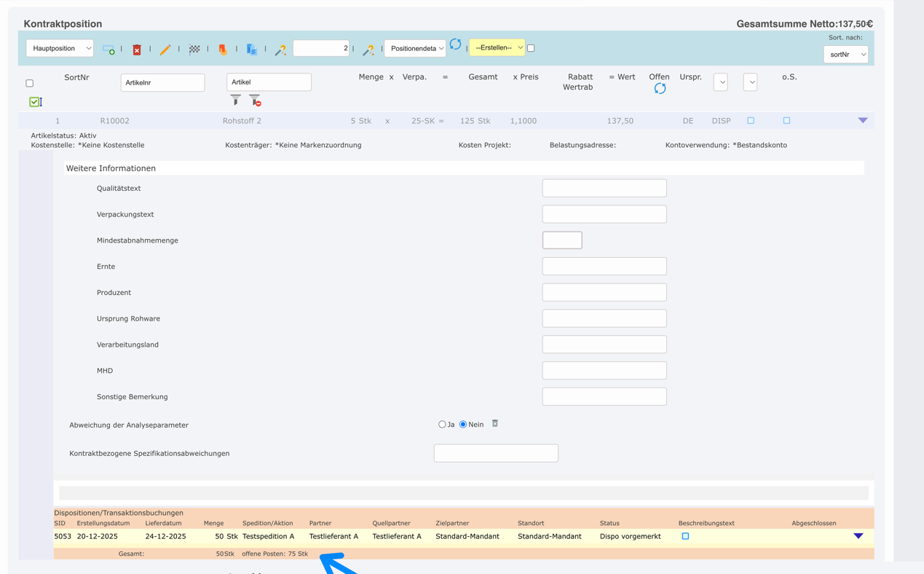Click the green checkmark sort icon below SortNr
Viewport: 924px width, 574px height.
tap(35, 101)
